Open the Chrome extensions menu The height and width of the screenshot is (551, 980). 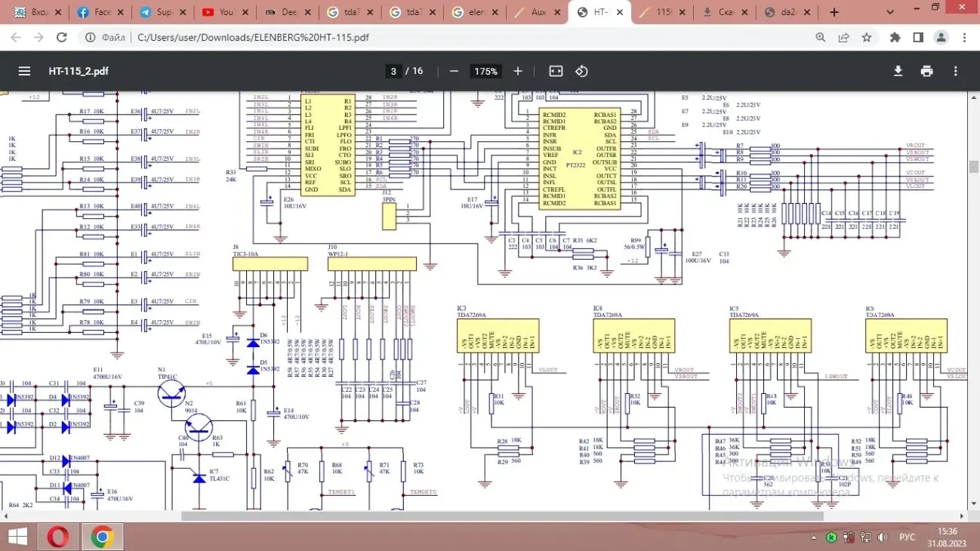(895, 37)
